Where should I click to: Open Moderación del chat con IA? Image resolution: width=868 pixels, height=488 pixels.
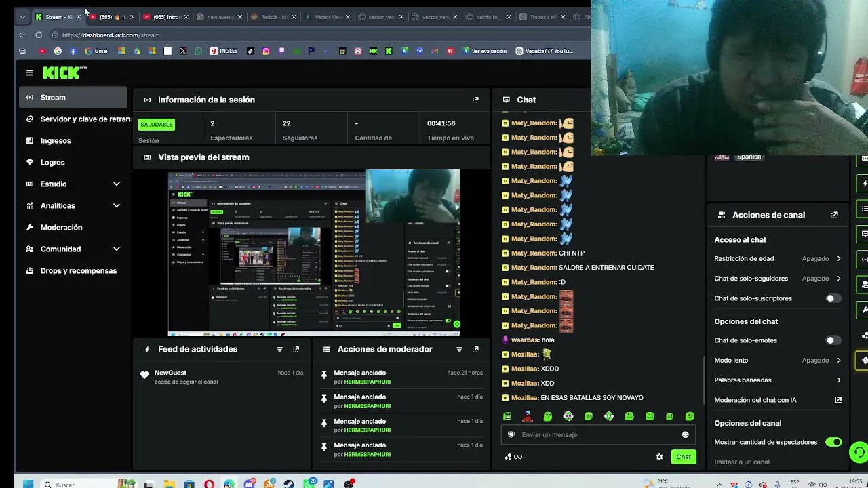point(778,400)
